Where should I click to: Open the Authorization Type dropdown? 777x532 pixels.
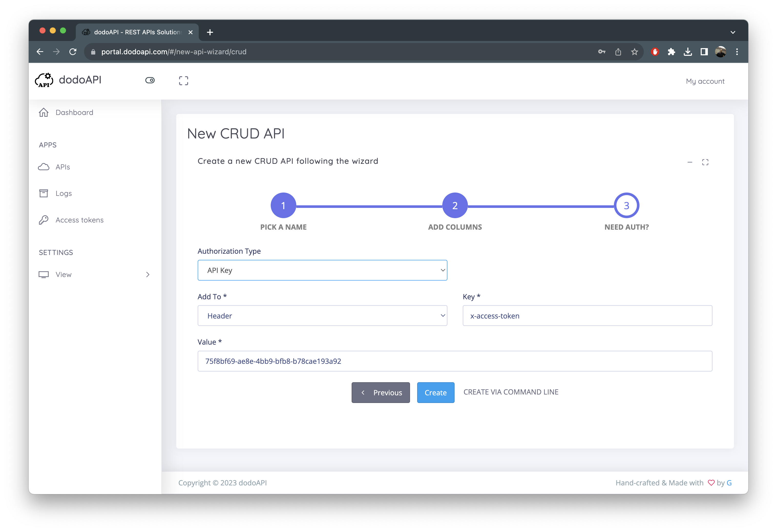(x=322, y=270)
